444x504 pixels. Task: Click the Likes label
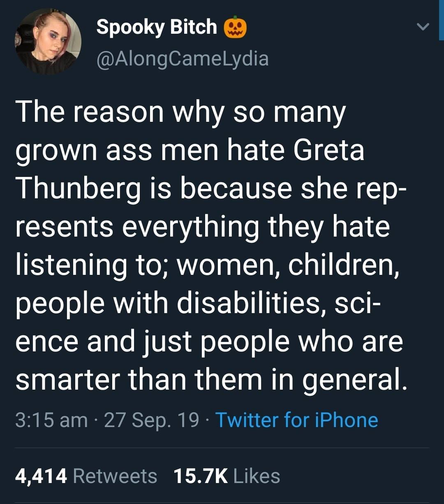tap(257, 476)
